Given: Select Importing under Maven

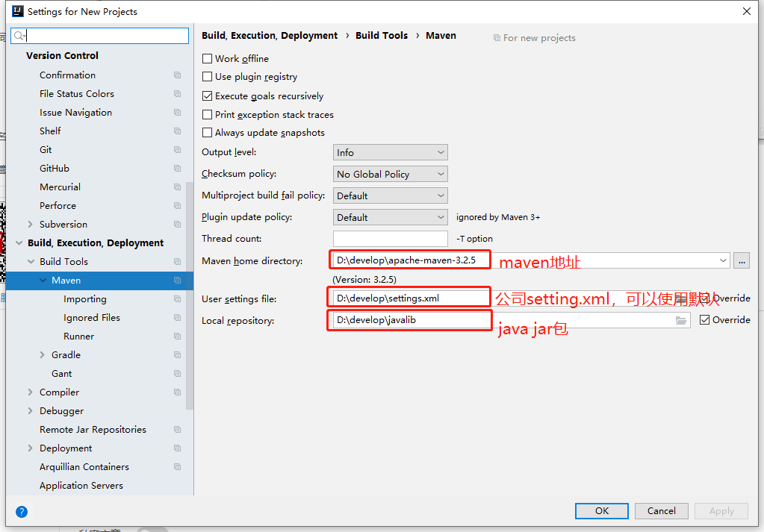Looking at the screenshot, I should (x=85, y=299).
